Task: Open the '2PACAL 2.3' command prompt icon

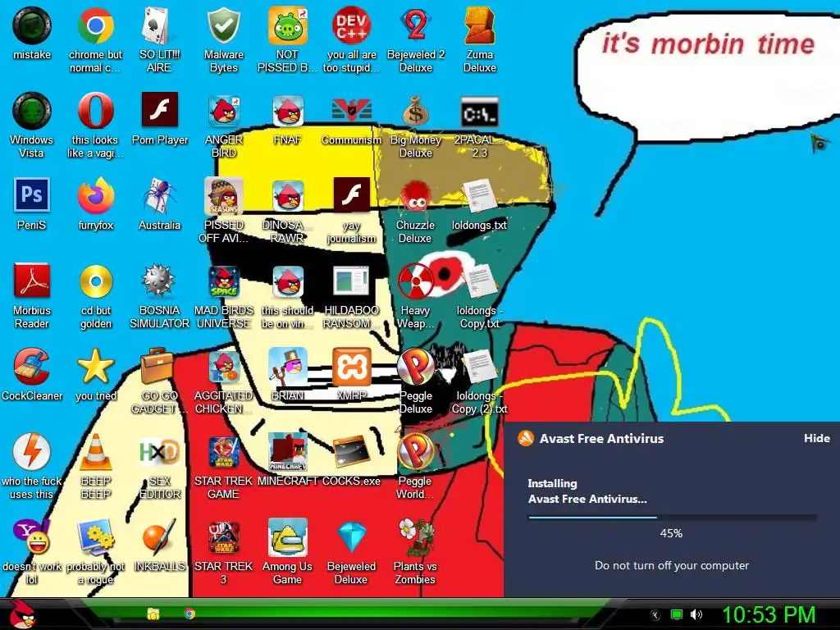Action: pos(479,111)
